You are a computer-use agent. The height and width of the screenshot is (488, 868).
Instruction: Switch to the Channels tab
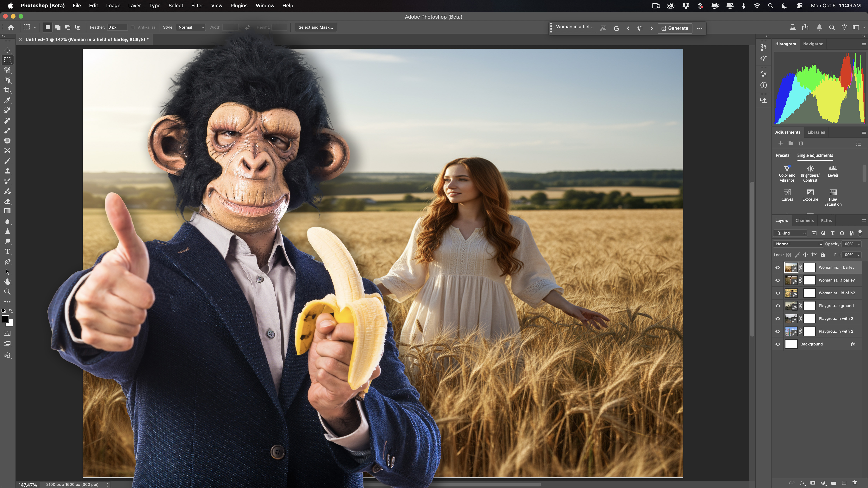(x=804, y=221)
